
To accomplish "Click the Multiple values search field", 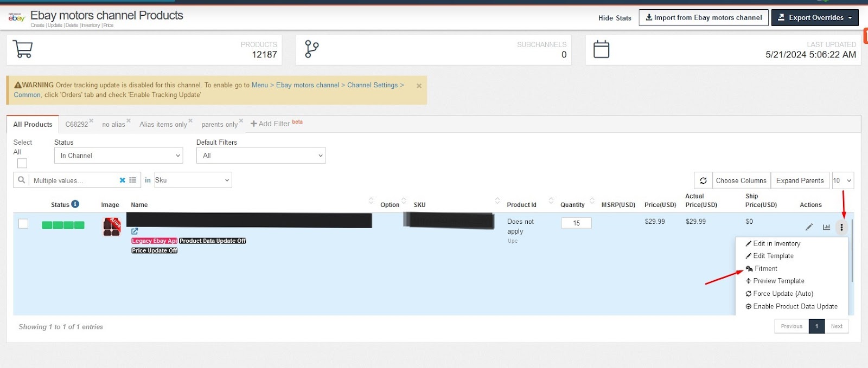I will 73,180.
